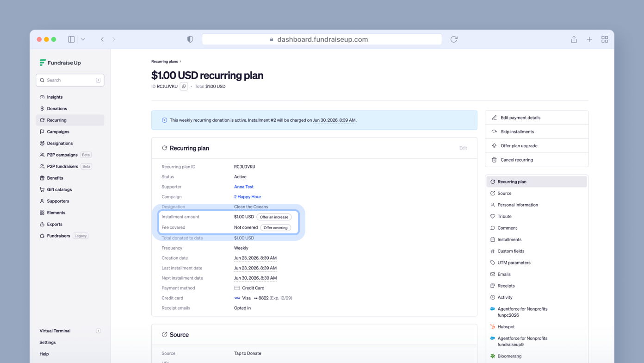Click the info icon in the blue banner
This screenshot has width=644, height=363.
[x=164, y=120]
